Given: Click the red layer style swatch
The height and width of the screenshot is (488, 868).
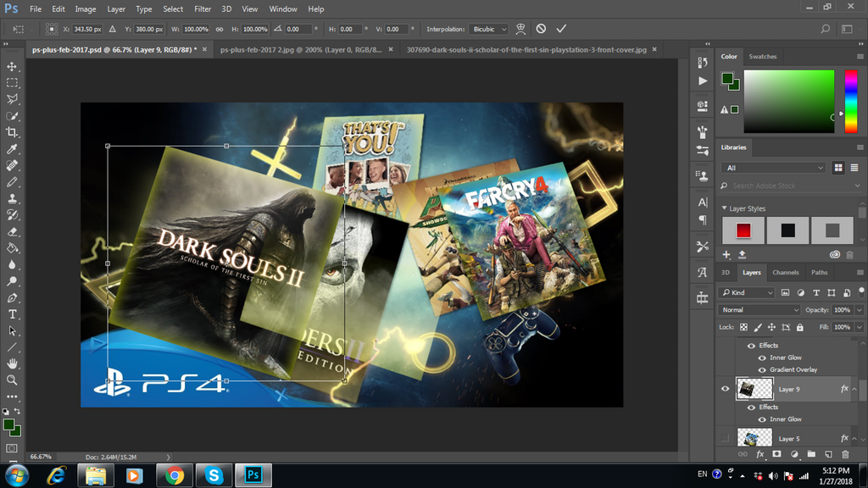Looking at the screenshot, I should 743,230.
